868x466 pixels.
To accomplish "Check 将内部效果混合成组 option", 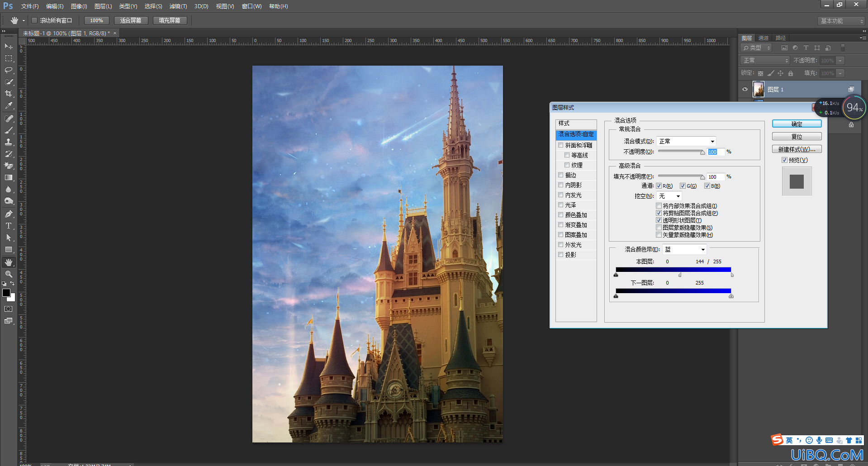I will click(x=659, y=206).
